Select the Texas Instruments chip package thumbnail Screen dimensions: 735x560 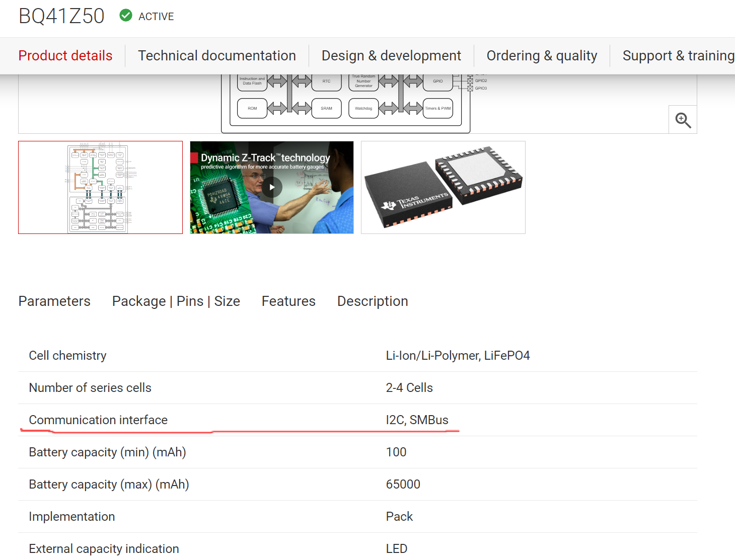(x=443, y=187)
